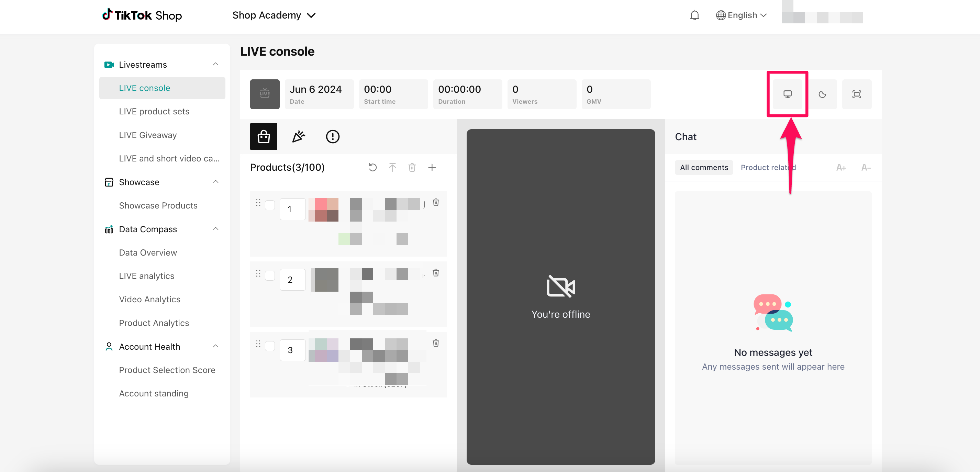Image resolution: width=980 pixels, height=472 pixels.
Task: Click the monitor display icon in console header
Action: [787, 94]
